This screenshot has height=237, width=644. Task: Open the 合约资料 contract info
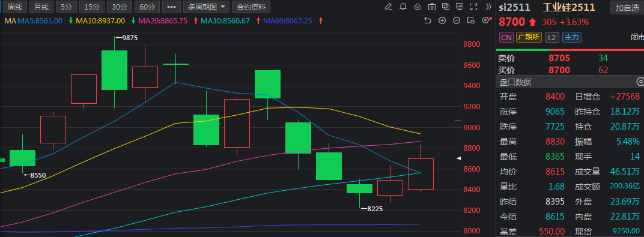tap(251, 7)
